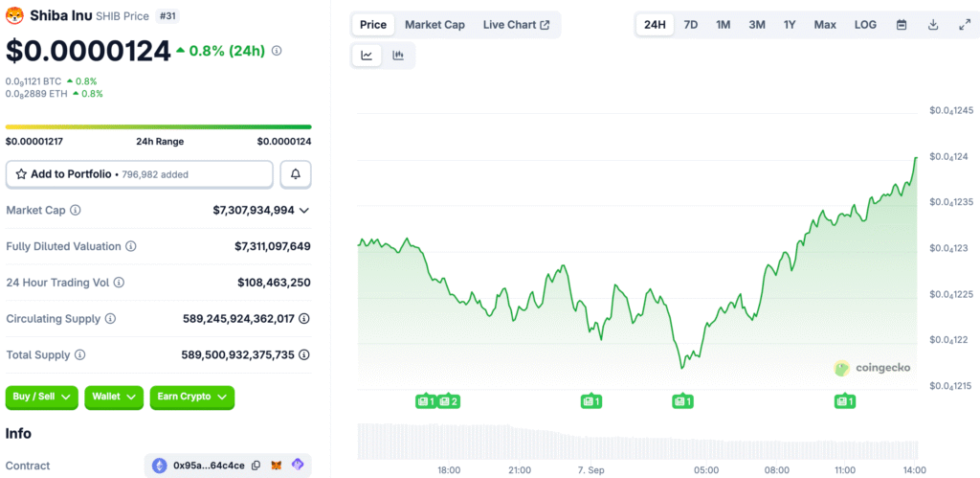Open first news marker labeled 1
Screen dimensions: 980x478
pos(426,401)
